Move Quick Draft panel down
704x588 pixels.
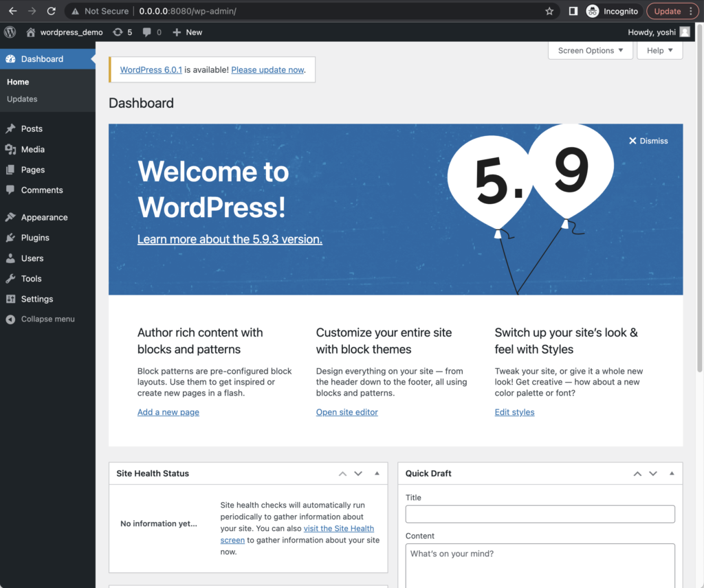(653, 474)
